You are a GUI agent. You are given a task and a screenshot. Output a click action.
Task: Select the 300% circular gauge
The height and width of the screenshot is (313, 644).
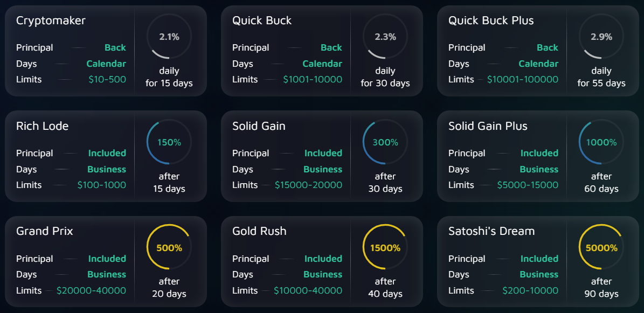385,142
